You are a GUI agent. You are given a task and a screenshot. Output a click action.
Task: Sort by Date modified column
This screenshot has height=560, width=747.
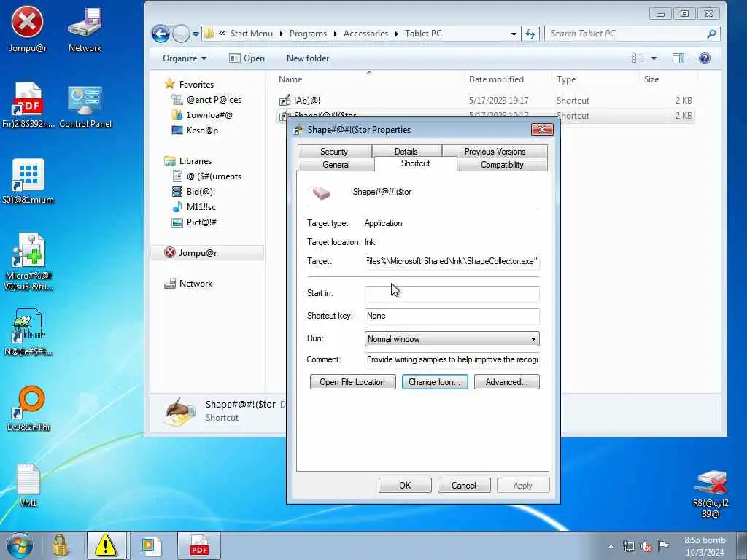coord(496,79)
